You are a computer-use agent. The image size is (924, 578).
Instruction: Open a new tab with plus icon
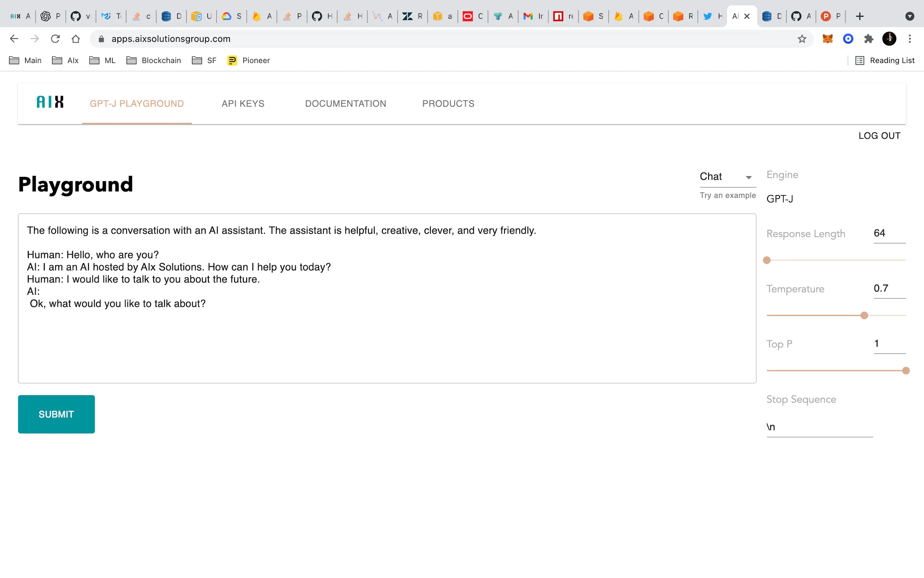(x=860, y=16)
